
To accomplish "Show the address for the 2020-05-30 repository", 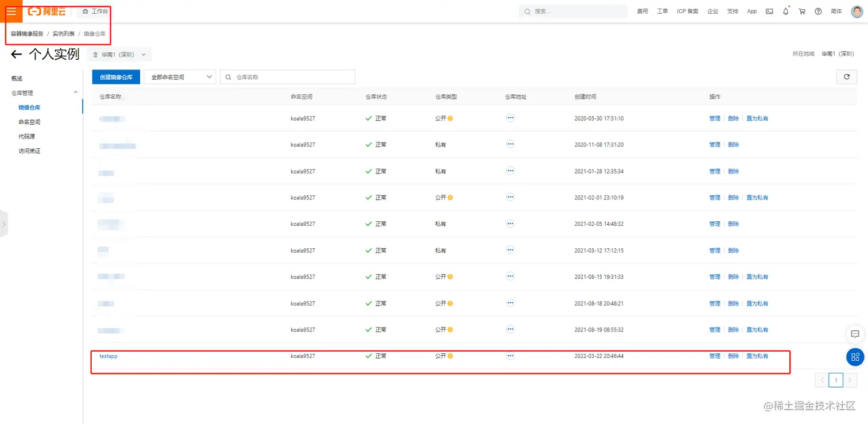I will 510,118.
